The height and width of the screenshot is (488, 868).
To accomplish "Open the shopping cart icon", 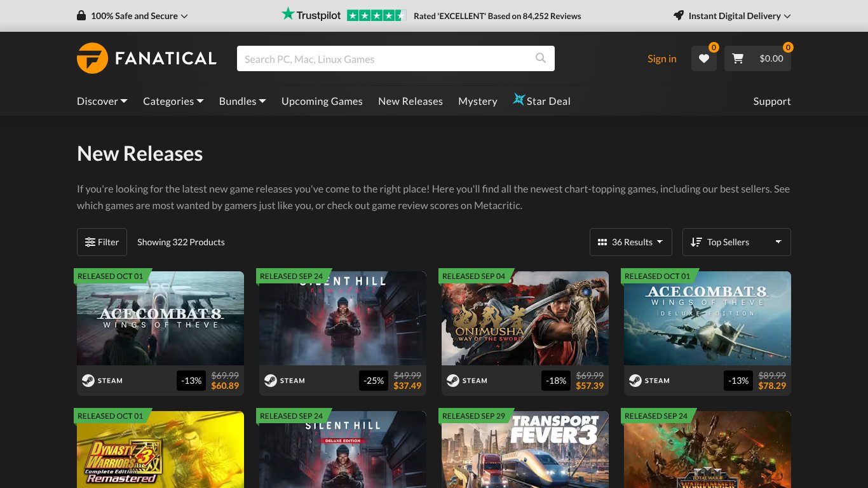I will (x=738, y=58).
